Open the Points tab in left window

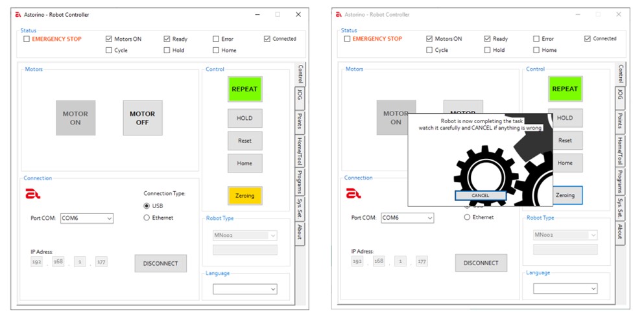[300, 121]
